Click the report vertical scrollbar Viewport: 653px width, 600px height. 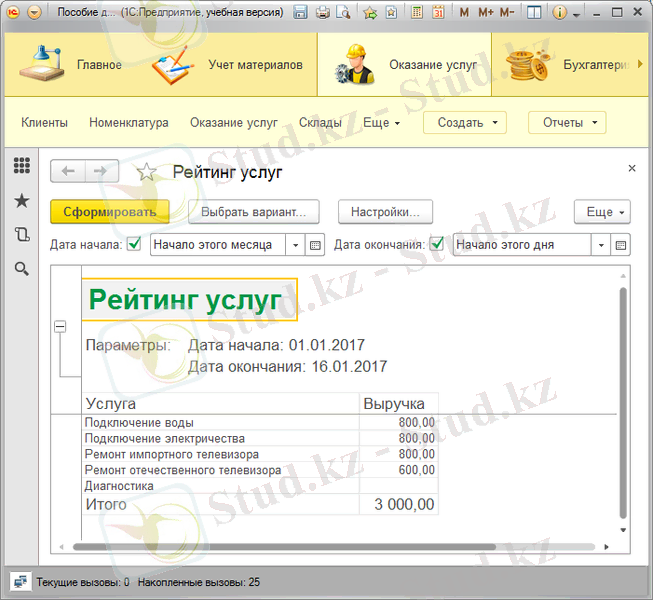(623, 403)
